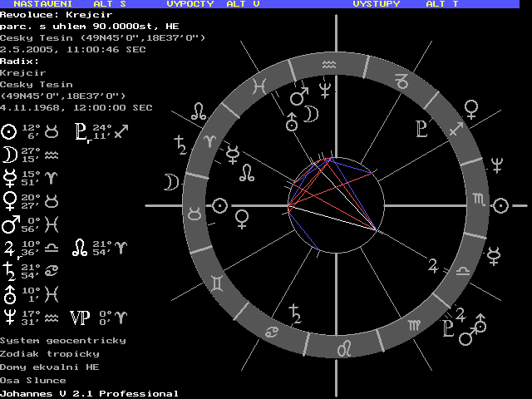Click the center of the aspect circle

click(x=336, y=205)
